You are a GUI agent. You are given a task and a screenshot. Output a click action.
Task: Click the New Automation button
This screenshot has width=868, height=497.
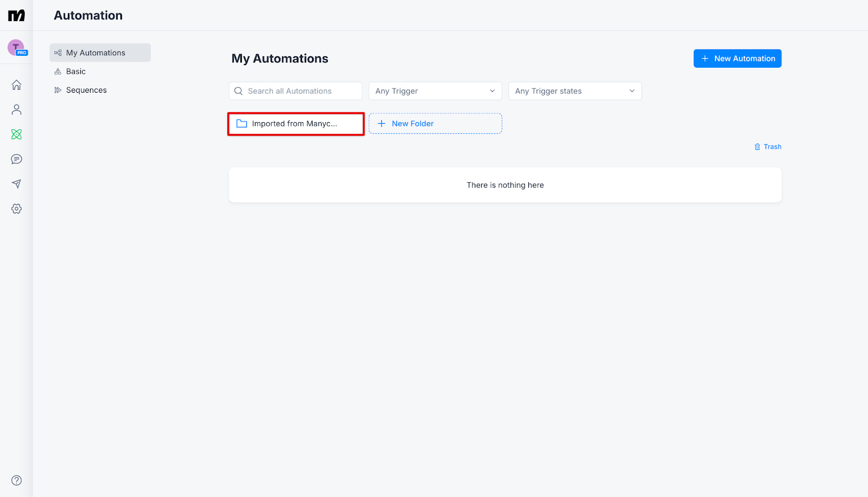737,59
